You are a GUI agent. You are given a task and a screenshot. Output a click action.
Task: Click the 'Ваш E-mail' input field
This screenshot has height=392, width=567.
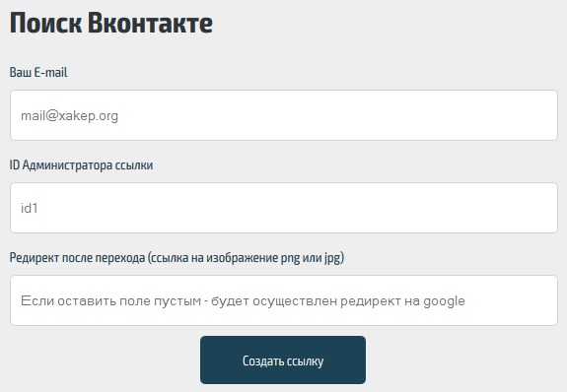[x=284, y=115]
